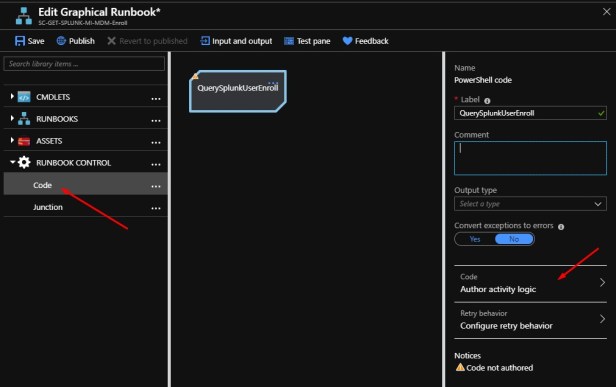
Task: Set Convert exceptions to errors to No
Action: pos(514,239)
